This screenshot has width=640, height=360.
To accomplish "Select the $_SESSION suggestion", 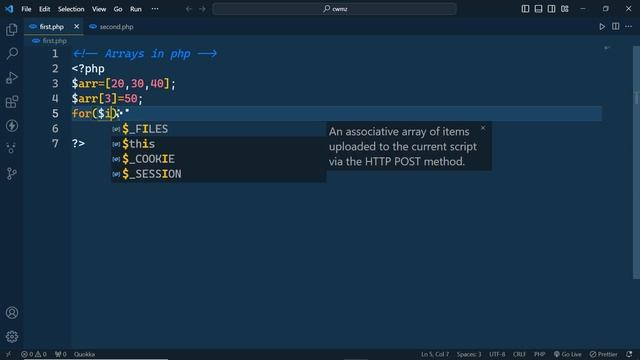I will [218, 174].
